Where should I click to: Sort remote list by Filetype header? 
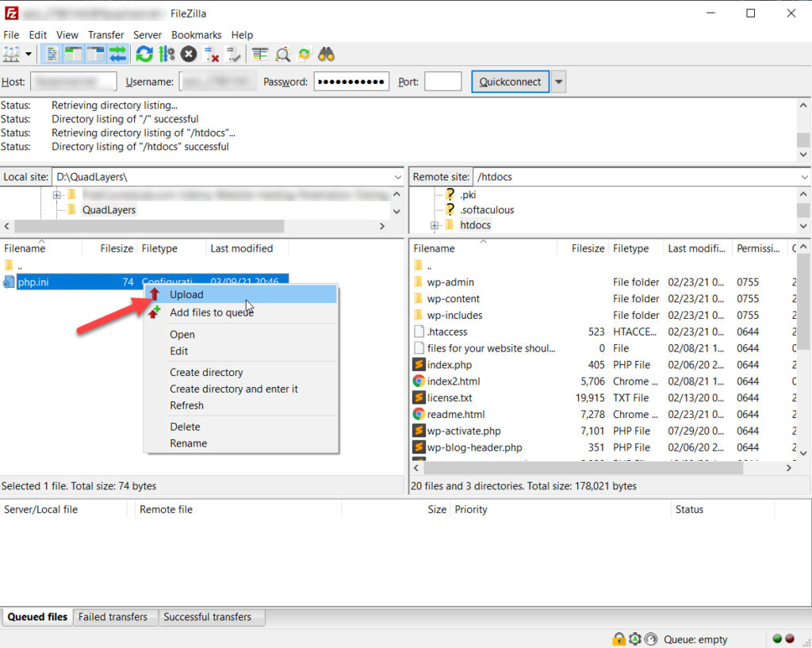[x=635, y=248]
